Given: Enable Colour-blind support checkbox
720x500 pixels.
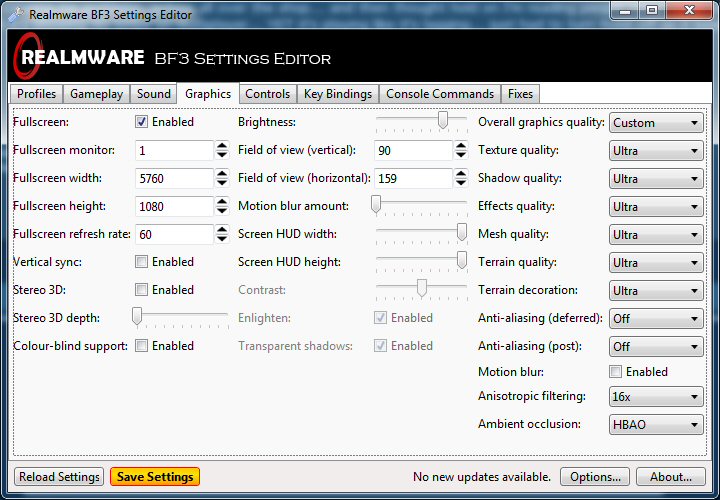Looking at the screenshot, I should tap(141, 346).
